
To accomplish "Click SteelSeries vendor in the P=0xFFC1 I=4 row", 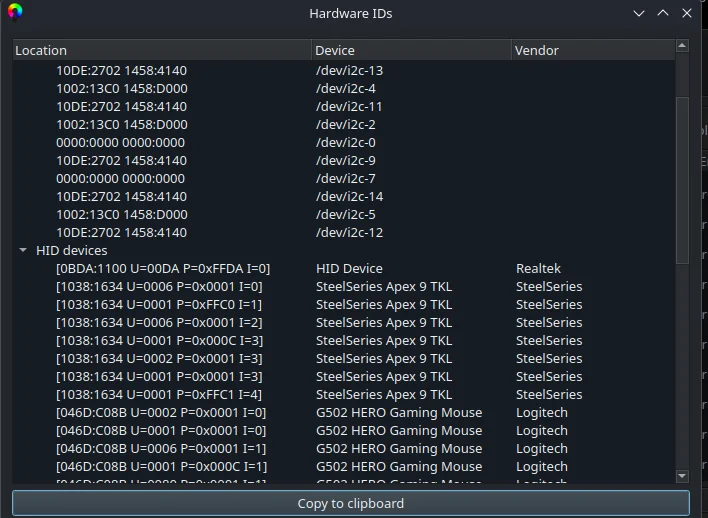I will pyautogui.click(x=549, y=395).
